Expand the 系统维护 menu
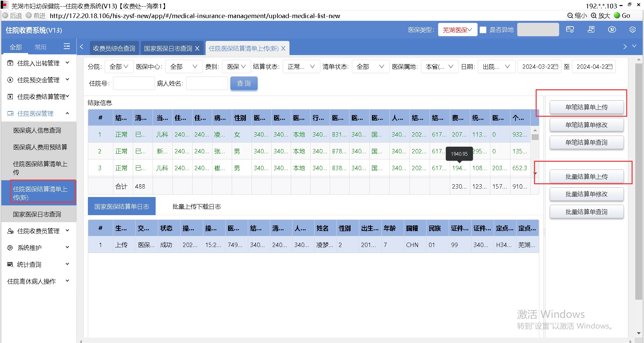 point(39,248)
